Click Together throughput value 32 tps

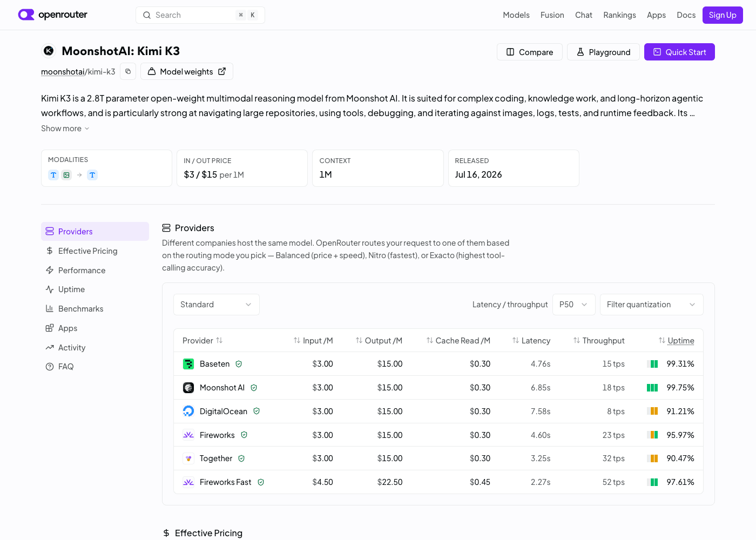point(613,458)
